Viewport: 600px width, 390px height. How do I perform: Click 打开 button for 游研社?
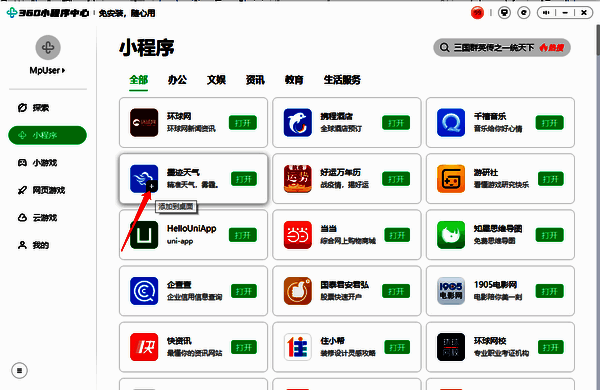pos(551,179)
